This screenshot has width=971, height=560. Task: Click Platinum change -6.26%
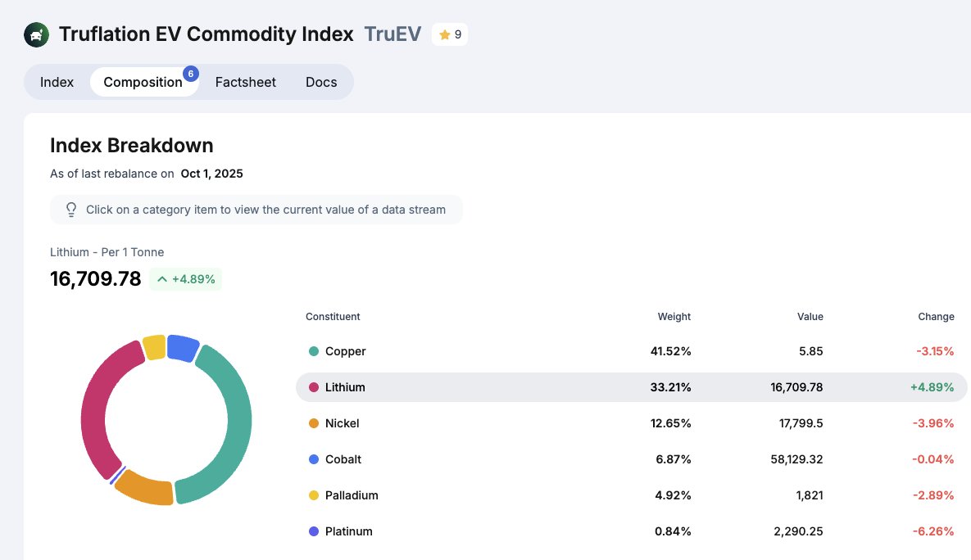click(x=933, y=531)
